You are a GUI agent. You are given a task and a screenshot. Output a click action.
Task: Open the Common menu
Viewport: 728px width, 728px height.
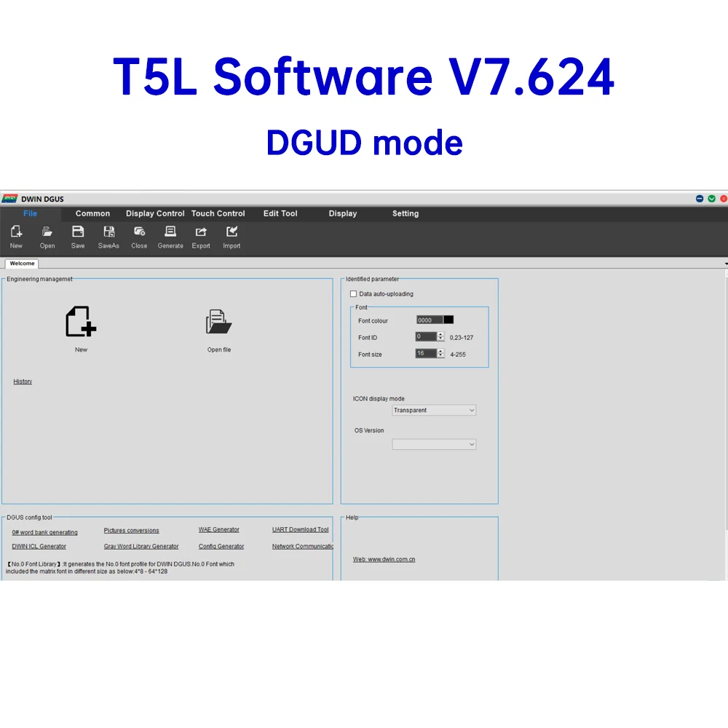click(93, 213)
